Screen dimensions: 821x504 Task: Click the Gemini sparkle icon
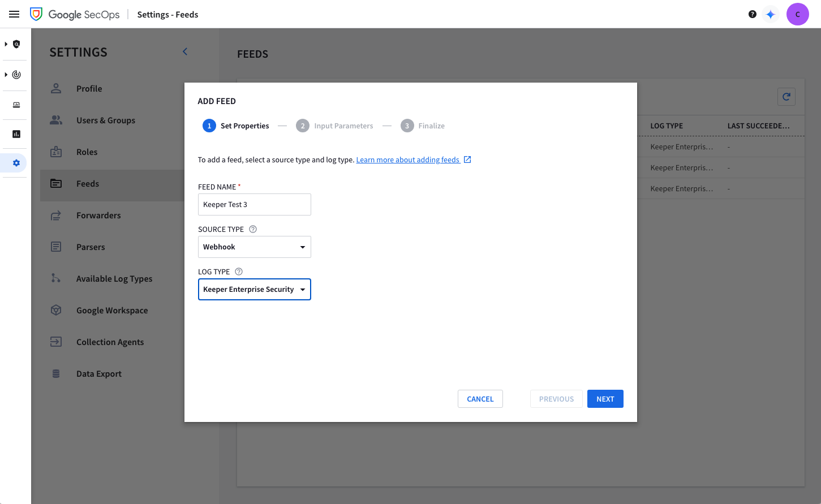[770, 14]
